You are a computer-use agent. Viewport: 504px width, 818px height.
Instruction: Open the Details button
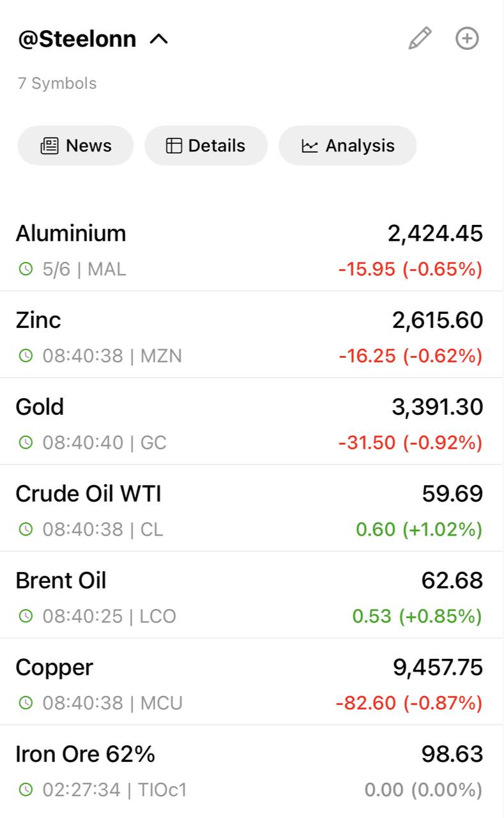tap(206, 146)
